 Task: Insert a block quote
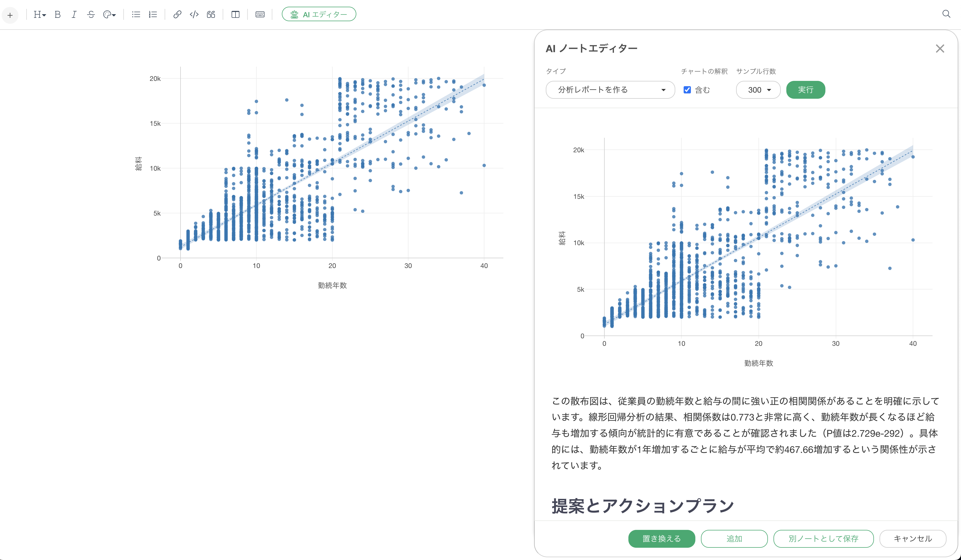(211, 15)
